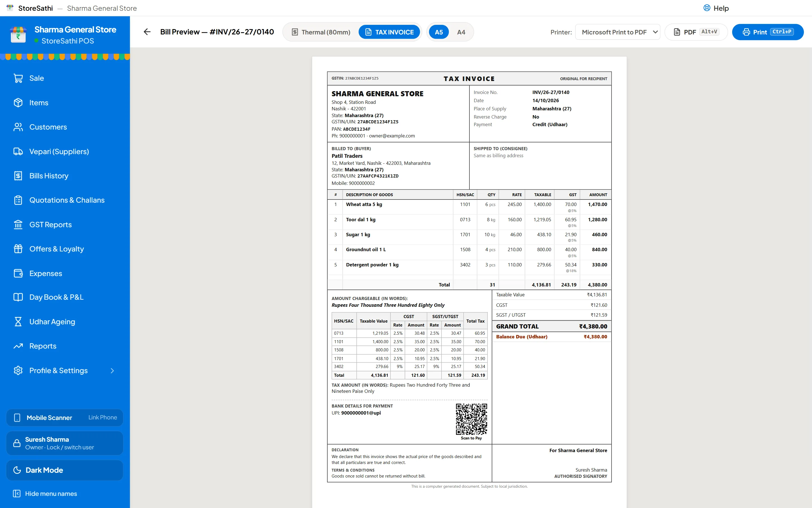812x508 pixels.
Task: Select the Detergent powder 1 kg row
Action: click(469, 268)
